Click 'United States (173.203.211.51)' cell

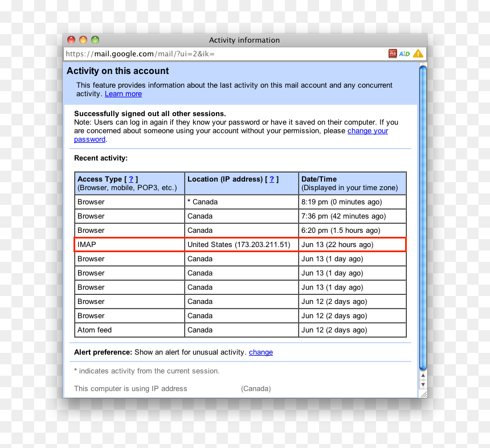coord(242,244)
